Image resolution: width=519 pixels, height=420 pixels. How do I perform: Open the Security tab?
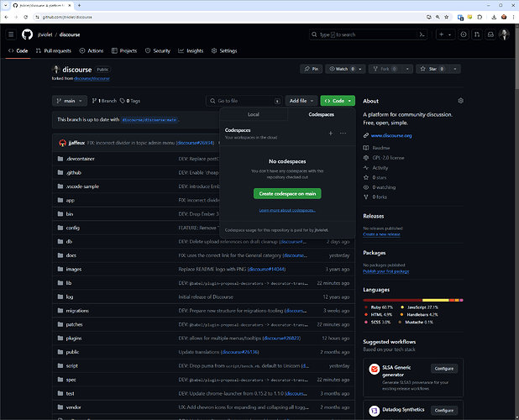click(x=158, y=50)
